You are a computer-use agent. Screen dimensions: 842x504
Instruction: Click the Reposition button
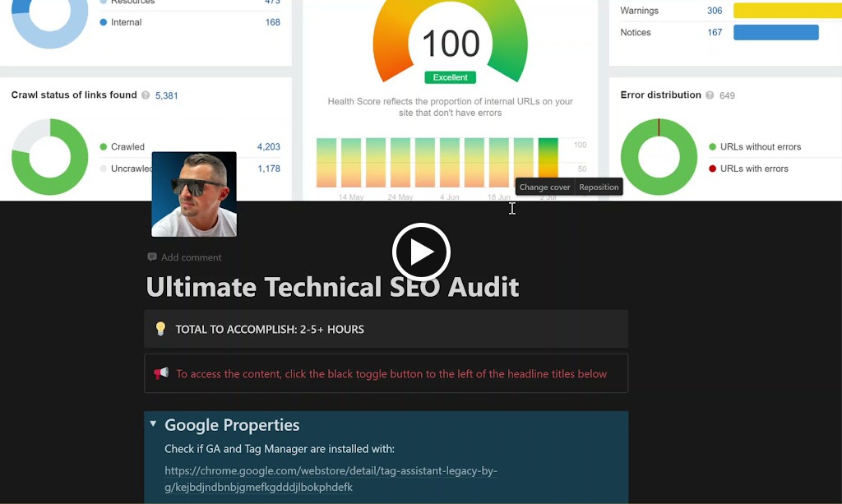pos(599,187)
